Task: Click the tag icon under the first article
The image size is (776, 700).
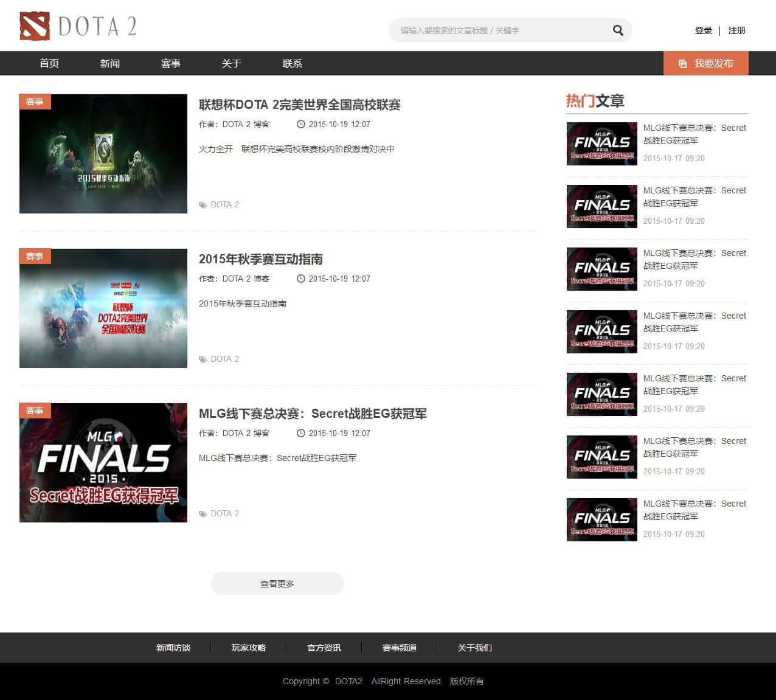Action: 203,205
